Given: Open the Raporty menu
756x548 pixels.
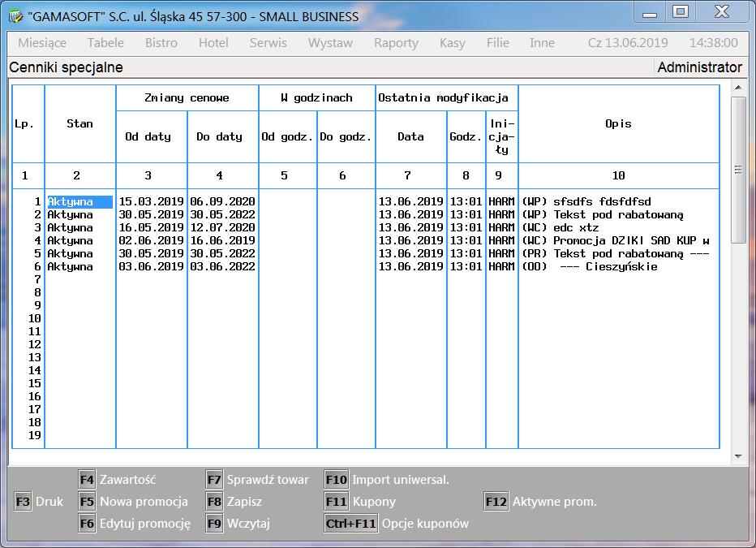Looking at the screenshot, I should pos(396,43).
